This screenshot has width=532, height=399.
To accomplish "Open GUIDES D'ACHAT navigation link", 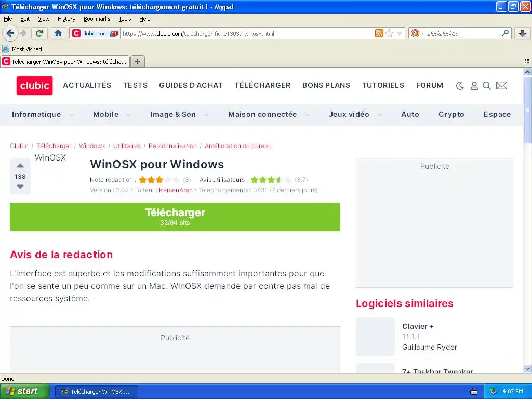I will coord(191,85).
